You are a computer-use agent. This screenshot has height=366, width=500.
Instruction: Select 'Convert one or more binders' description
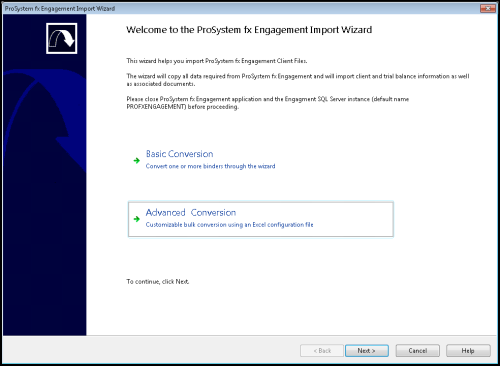210,166
